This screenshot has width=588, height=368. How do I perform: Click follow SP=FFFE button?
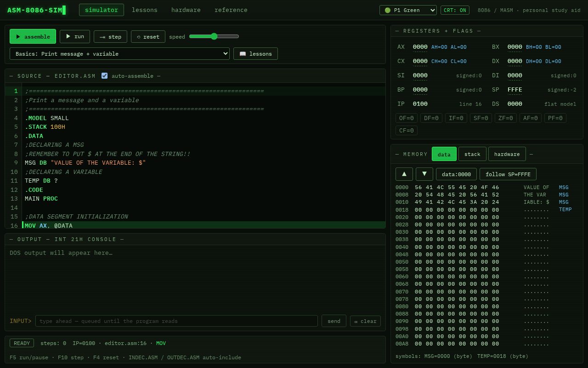click(508, 174)
